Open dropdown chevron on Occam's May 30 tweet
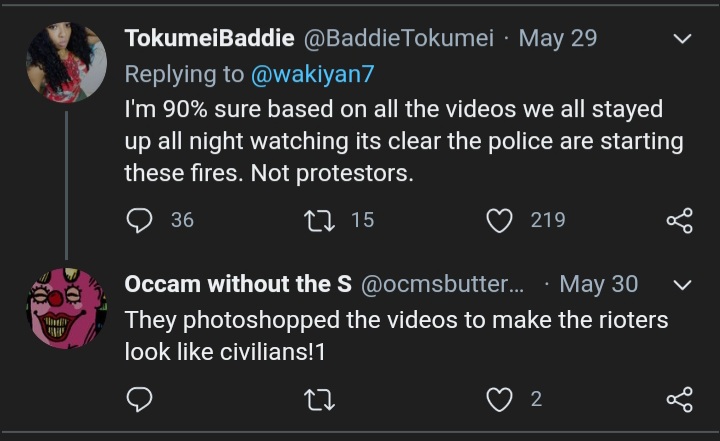The width and height of the screenshot is (720, 441). (x=682, y=285)
